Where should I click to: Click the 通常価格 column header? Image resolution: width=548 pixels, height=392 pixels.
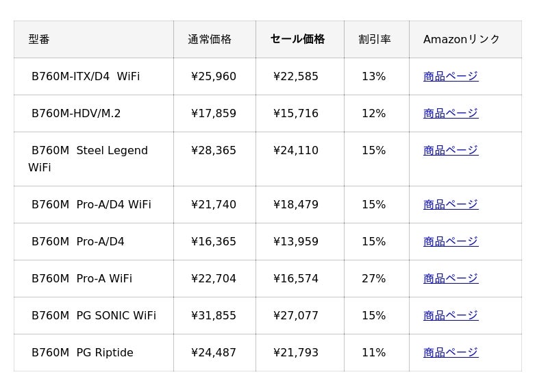tap(210, 39)
